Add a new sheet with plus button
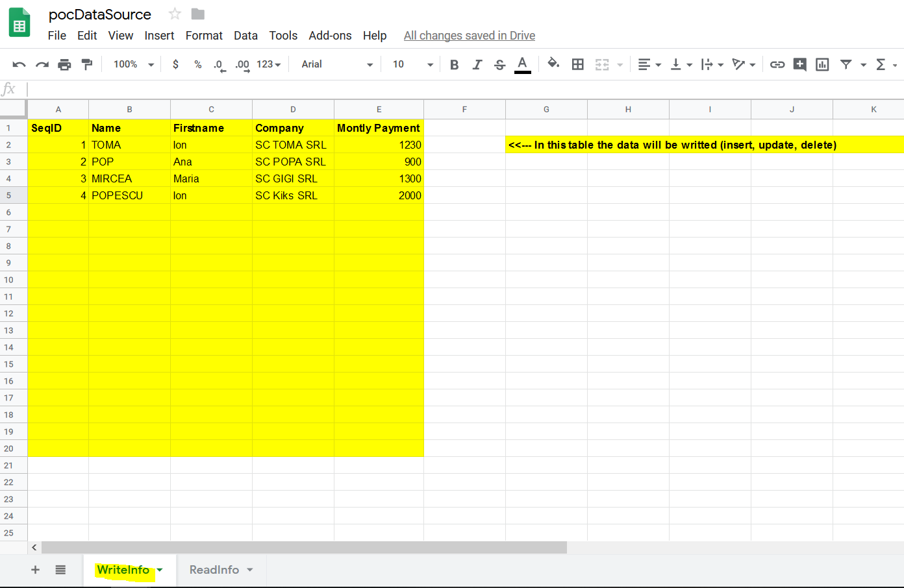The height and width of the screenshot is (588, 904). [35, 570]
